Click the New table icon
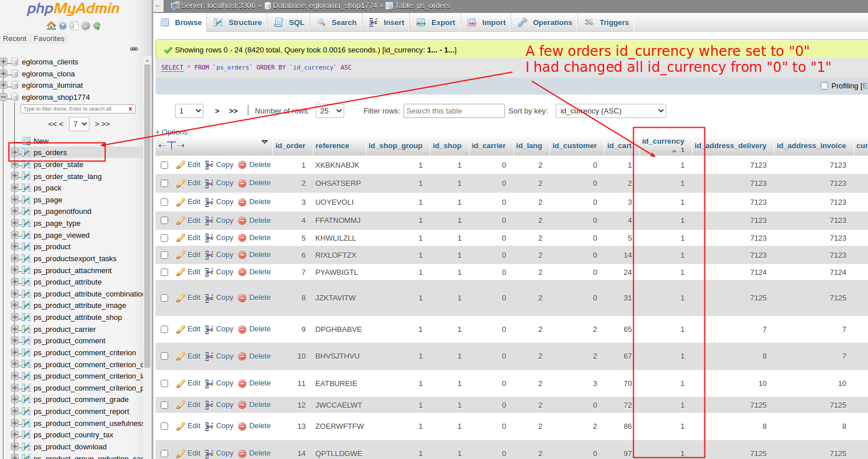The height and width of the screenshot is (459, 868). click(26, 141)
